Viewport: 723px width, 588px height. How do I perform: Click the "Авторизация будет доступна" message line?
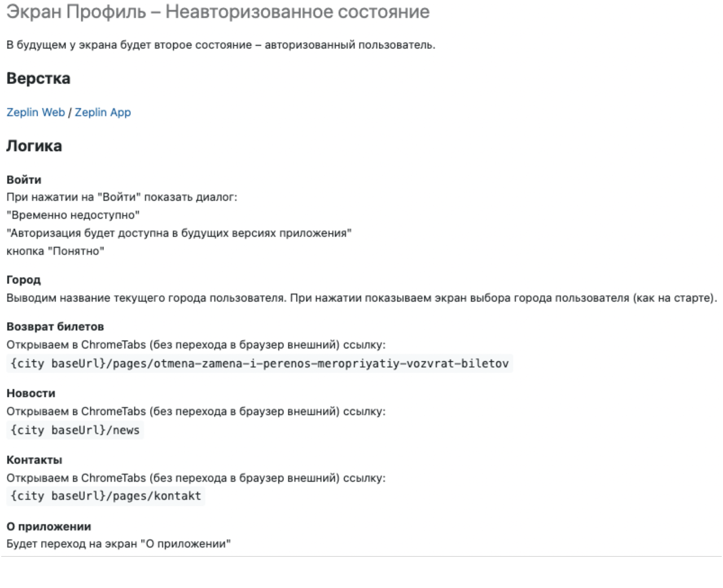[x=179, y=233]
